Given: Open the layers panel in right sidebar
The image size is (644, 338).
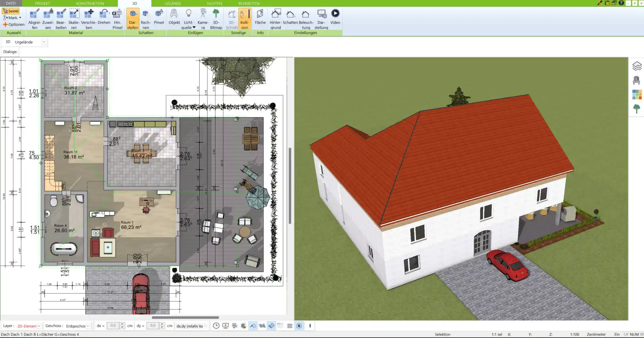Looking at the screenshot, I should 637,66.
